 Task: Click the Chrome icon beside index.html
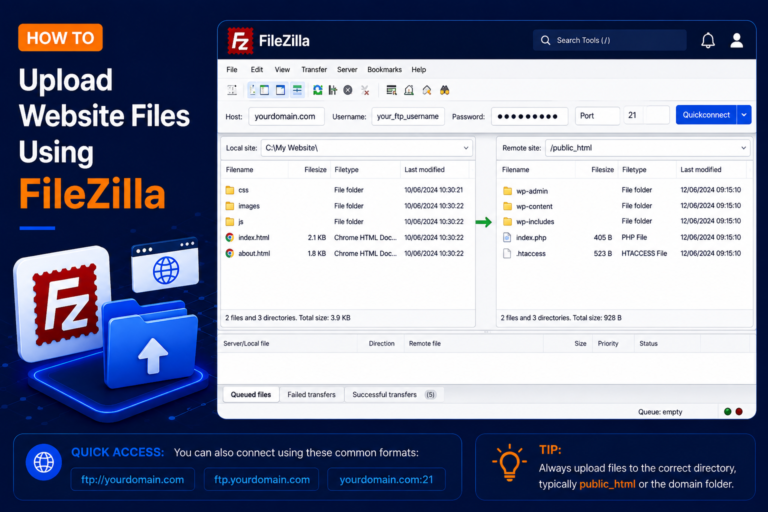pyautogui.click(x=230, y=237)
